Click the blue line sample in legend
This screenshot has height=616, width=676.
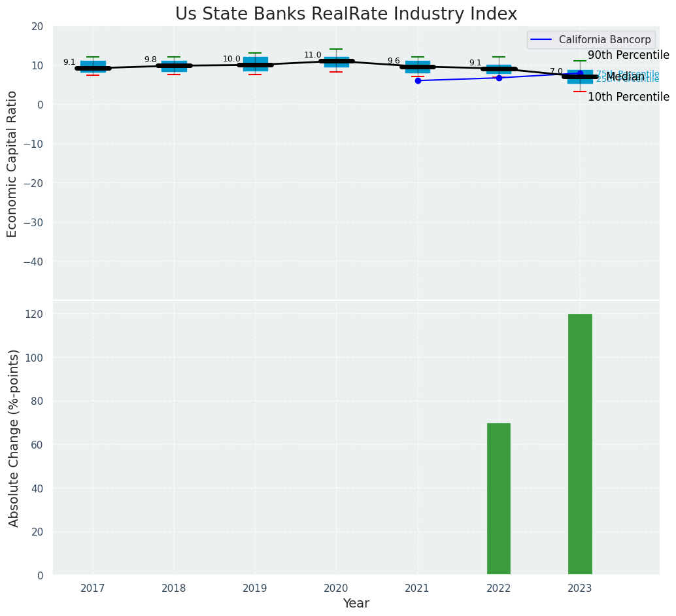coord(543,40)
